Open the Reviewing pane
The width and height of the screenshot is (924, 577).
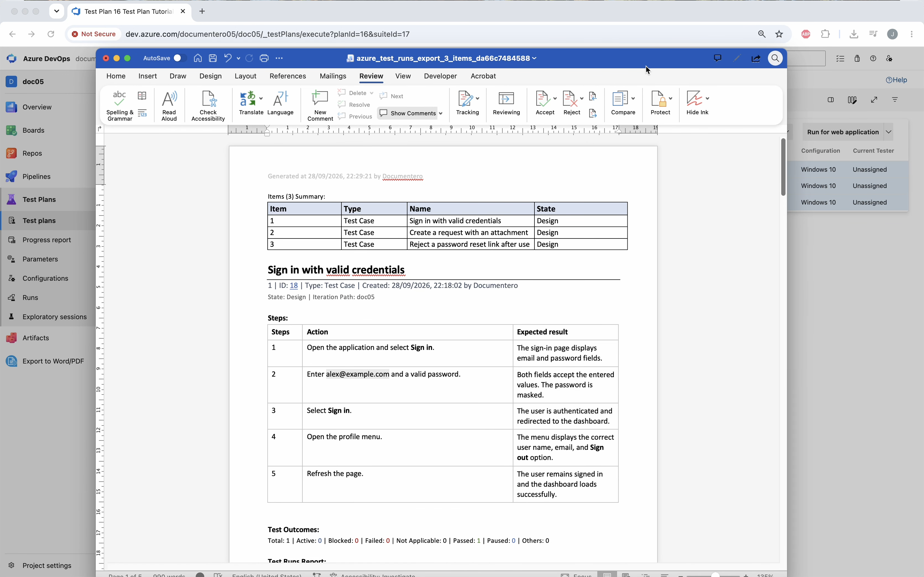tap(506, 103)
